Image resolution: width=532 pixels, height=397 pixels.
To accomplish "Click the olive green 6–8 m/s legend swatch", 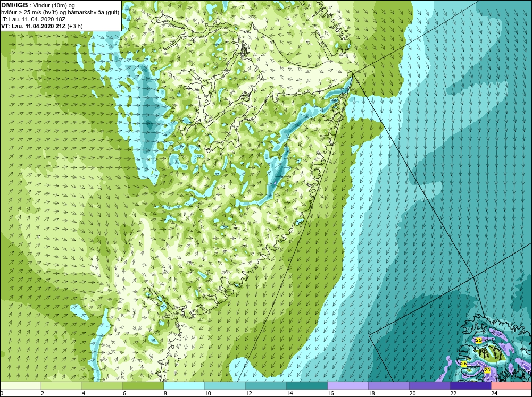I will coord(143,386).
